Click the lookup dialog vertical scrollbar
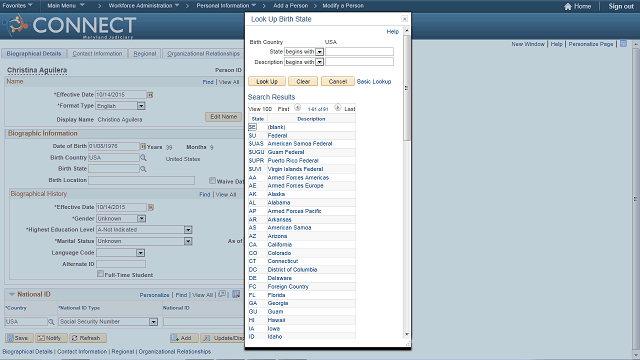The width and height of the screenshot is (640, 360). coord(407,88)
